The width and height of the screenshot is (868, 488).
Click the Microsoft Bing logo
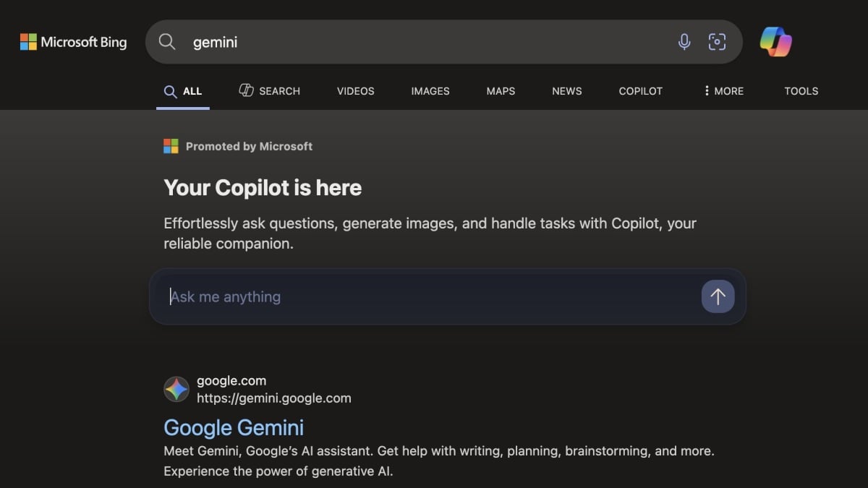tap(72, 41)
